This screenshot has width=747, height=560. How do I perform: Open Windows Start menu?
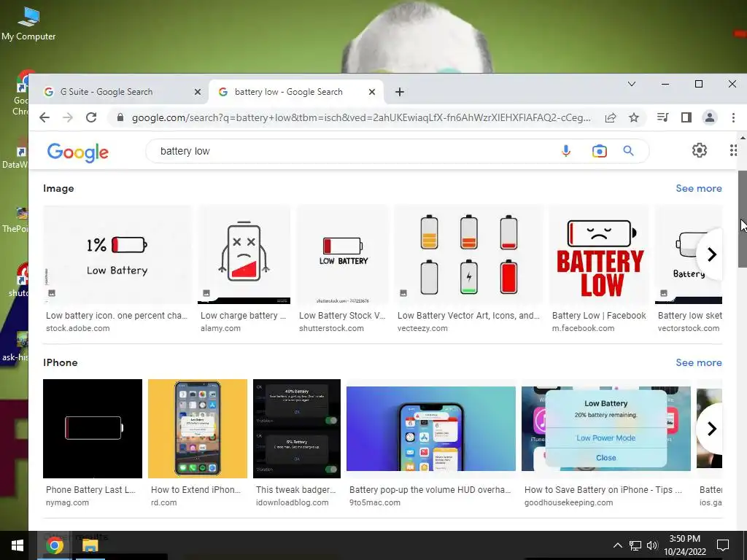tap(18, 545)
